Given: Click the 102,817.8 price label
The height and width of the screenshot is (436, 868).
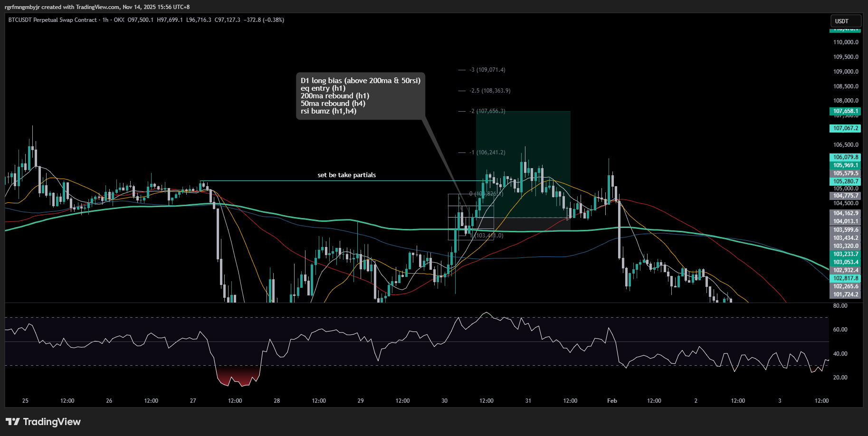Looking at the screenshot, I should coord(845,278).
